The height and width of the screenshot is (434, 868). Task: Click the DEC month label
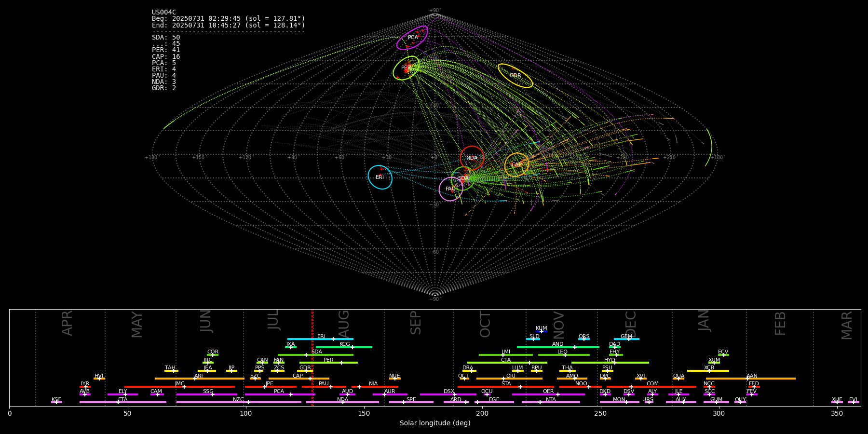631,324
